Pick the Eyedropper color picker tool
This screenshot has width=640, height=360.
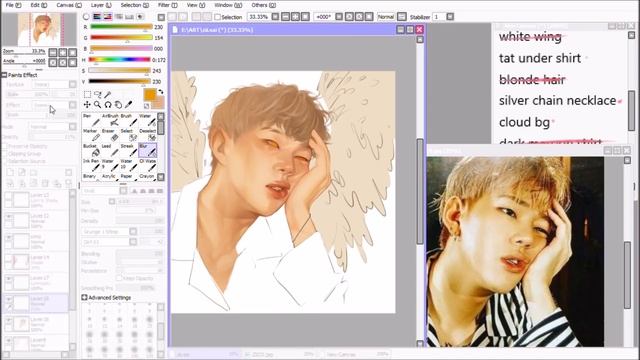[x=128, y=105]
